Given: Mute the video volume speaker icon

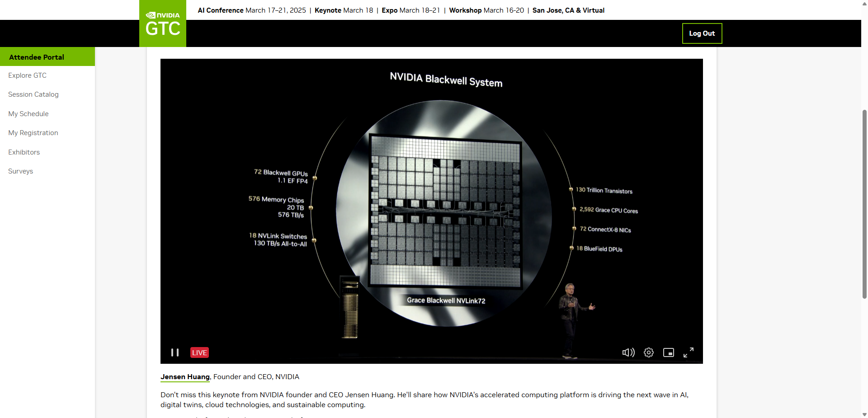Looking at the screenshot, I should point(628,352).
